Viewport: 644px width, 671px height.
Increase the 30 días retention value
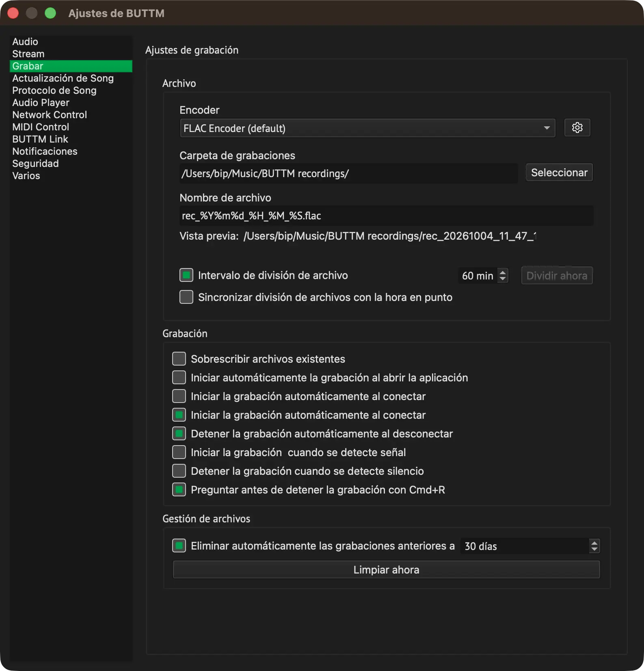tap(594, 543)
